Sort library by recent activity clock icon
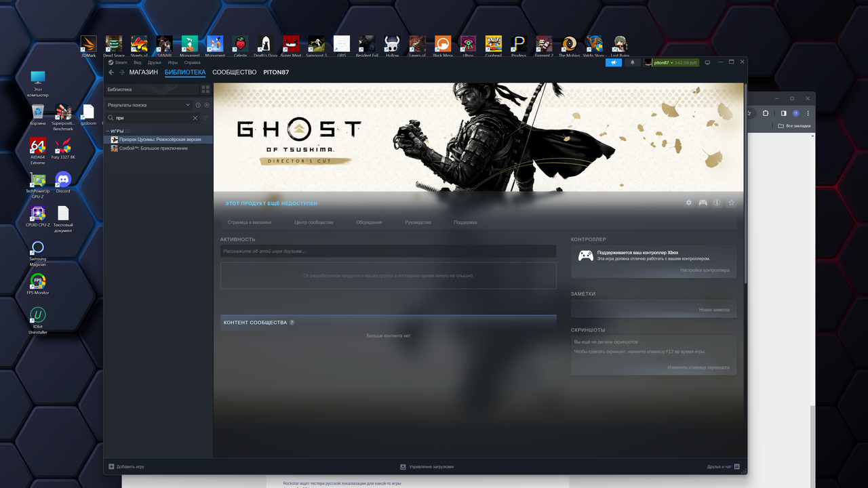 [x=198, y=105]
